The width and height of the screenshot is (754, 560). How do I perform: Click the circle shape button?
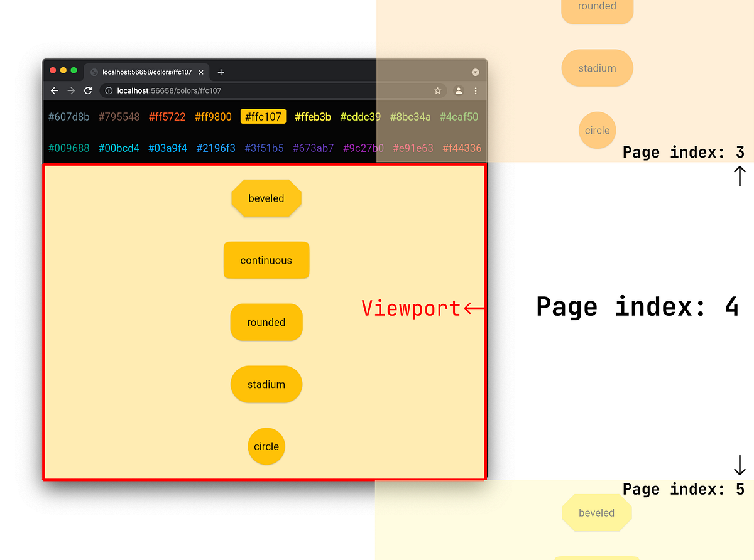(266, 446)
